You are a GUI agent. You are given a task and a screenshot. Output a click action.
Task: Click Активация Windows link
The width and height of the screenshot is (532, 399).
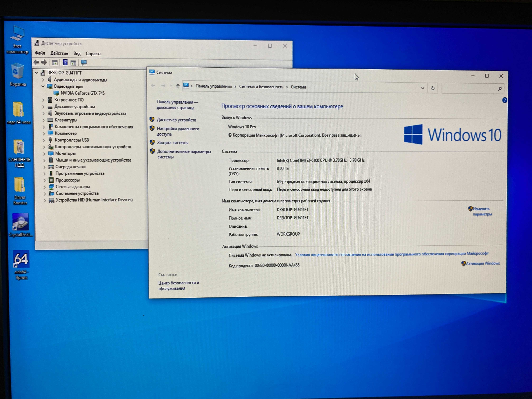click(x=483, y=263)
